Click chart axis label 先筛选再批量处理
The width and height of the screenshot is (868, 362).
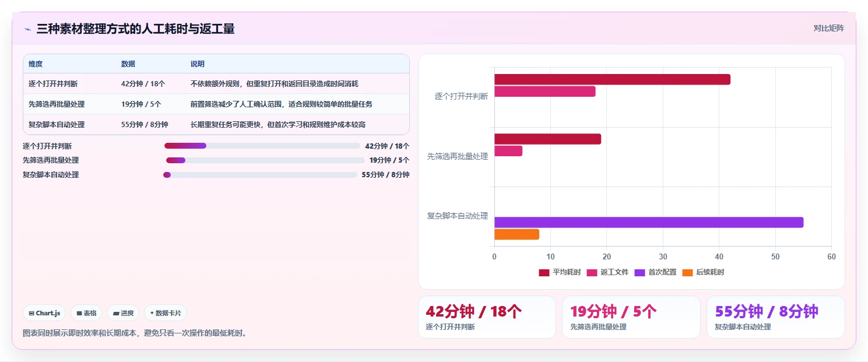pyautogui.click(x=458, y=157)
